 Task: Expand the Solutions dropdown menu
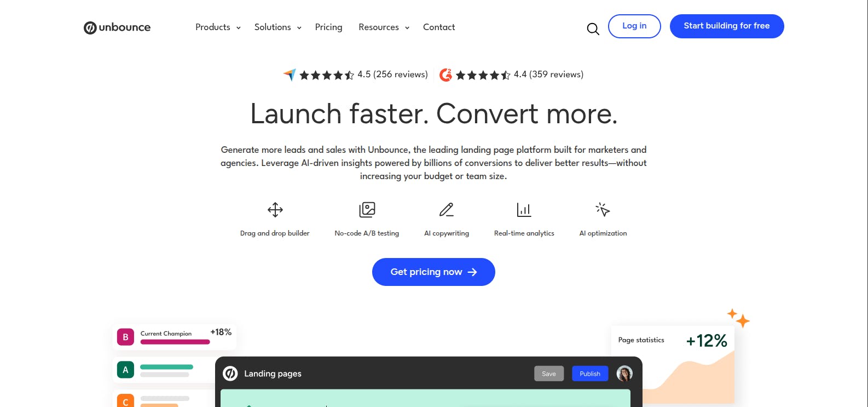pos(278,27)
